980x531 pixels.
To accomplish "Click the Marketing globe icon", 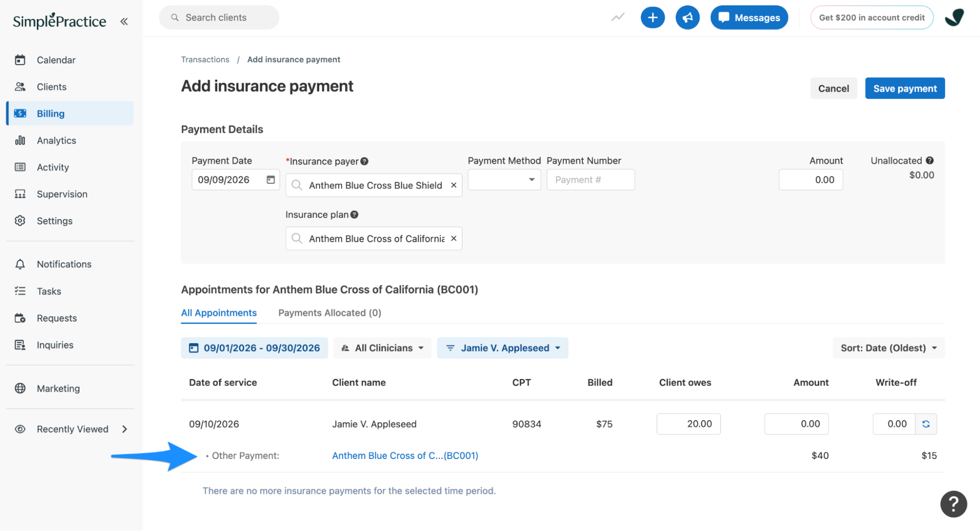I will 20,388.
